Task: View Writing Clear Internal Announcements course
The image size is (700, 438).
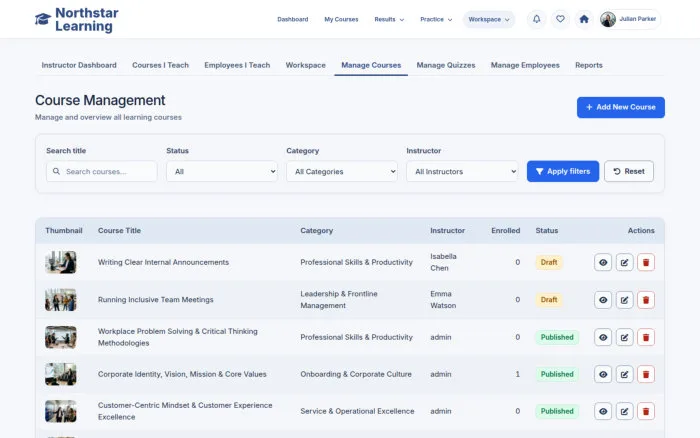Action: click(x=603, y=263)
